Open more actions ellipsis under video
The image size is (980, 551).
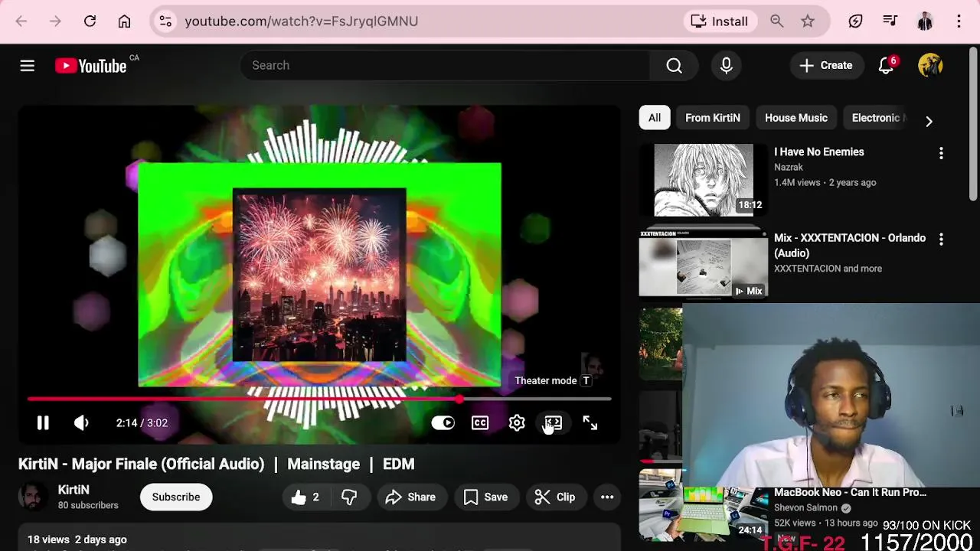tap(607, 497)
